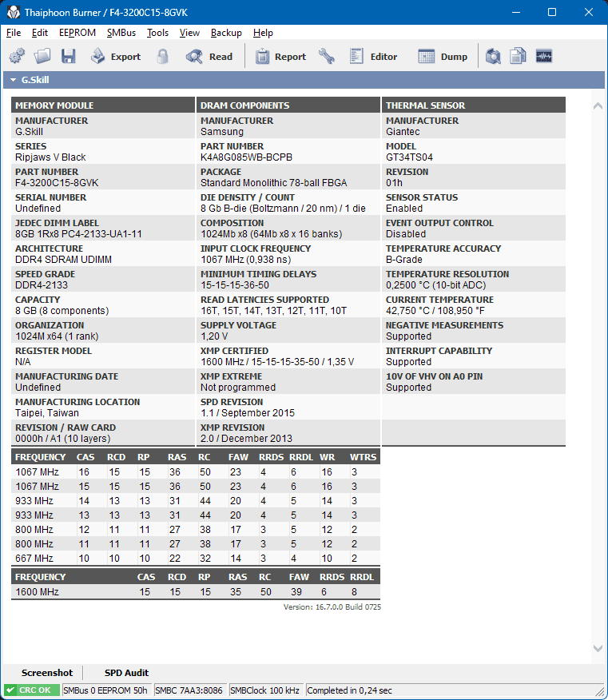This screenshot has width=608, height=700.
Task: Click the SMBClock 100 kHz status entry
Action: coord(264,690)
